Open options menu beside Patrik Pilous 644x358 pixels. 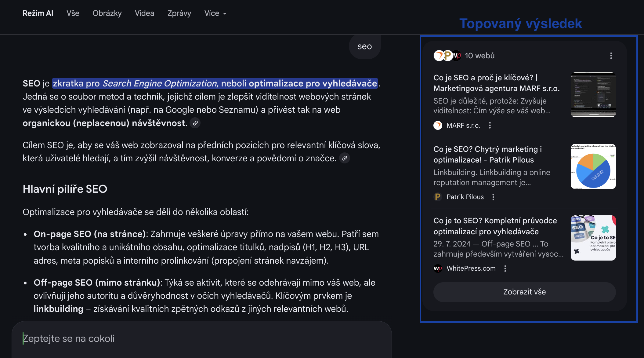point(493,197)
